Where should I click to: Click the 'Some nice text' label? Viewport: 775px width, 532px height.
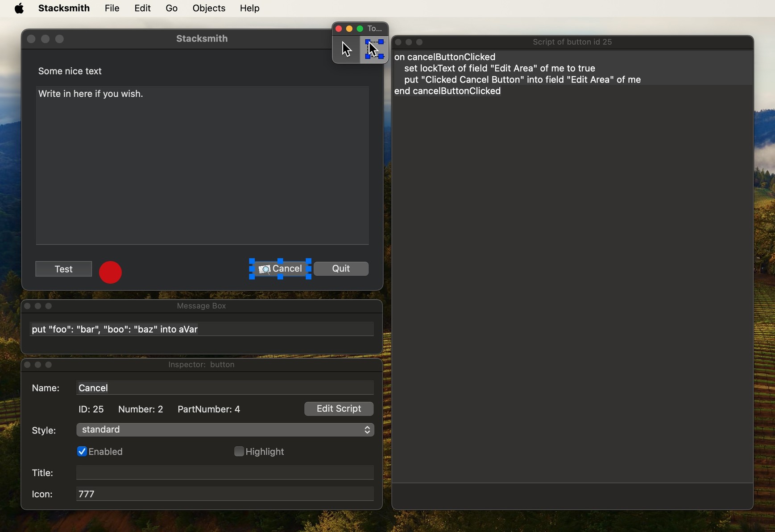[x=70, y=71]
